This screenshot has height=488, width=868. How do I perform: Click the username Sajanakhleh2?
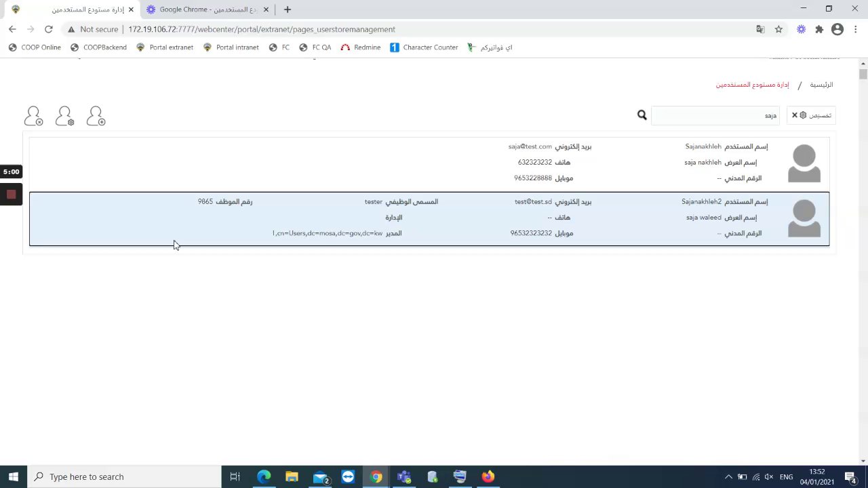click(701, 201)
